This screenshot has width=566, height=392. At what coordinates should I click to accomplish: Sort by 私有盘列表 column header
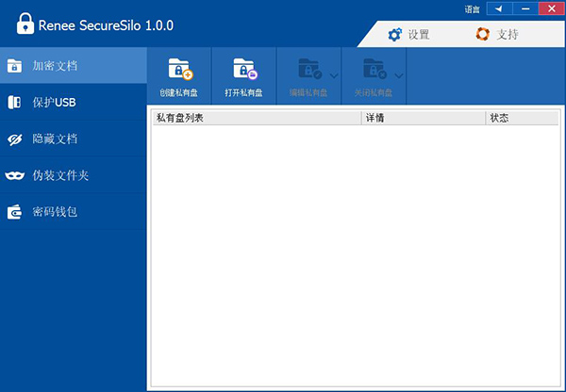pos(257,118)
